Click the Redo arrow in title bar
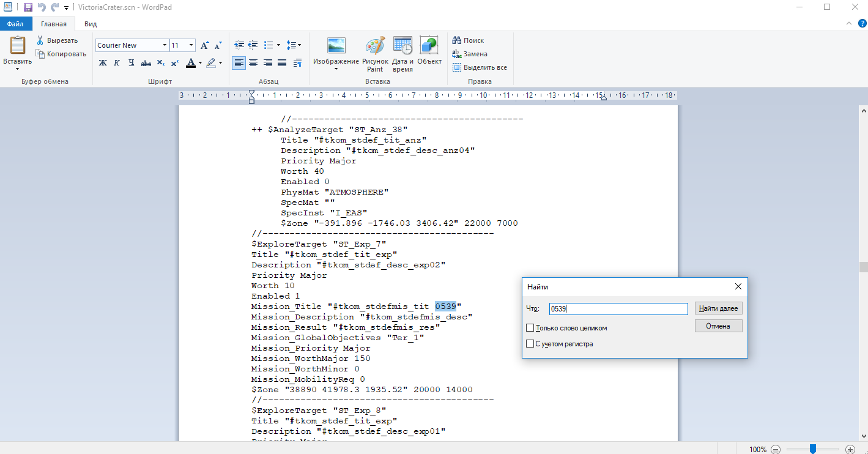 (x=54, y=7)
